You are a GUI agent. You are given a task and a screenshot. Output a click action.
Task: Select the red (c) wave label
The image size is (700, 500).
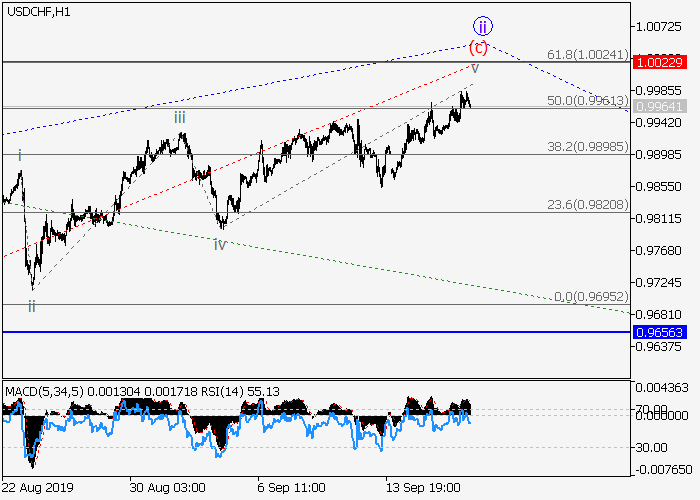(x=479, y=46)
